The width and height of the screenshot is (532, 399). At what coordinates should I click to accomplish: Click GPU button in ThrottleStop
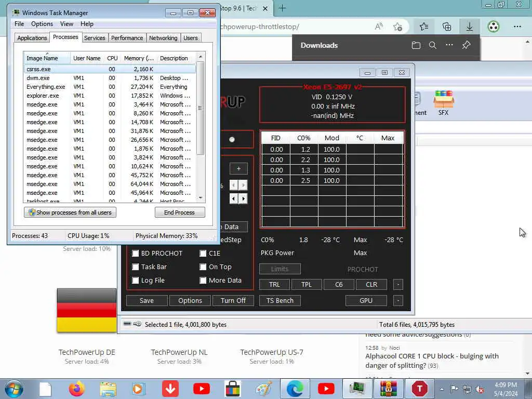[x=366, y=301]
